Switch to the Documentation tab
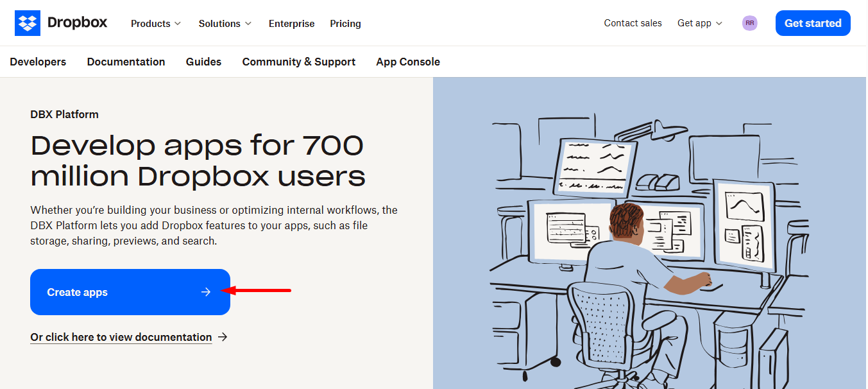The width and height of the screenshot is (868, 389). click(126, 62)
